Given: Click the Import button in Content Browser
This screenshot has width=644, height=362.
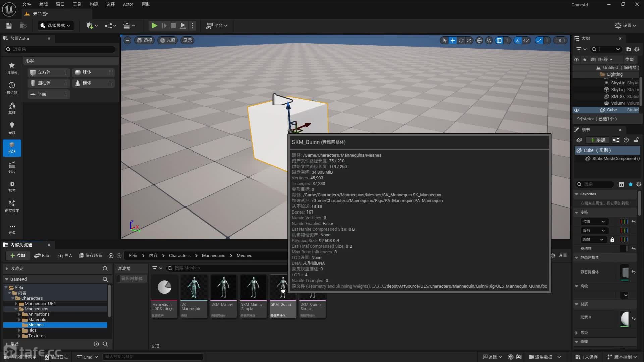Looking at the screenshot, I should (x=65, y=256).
